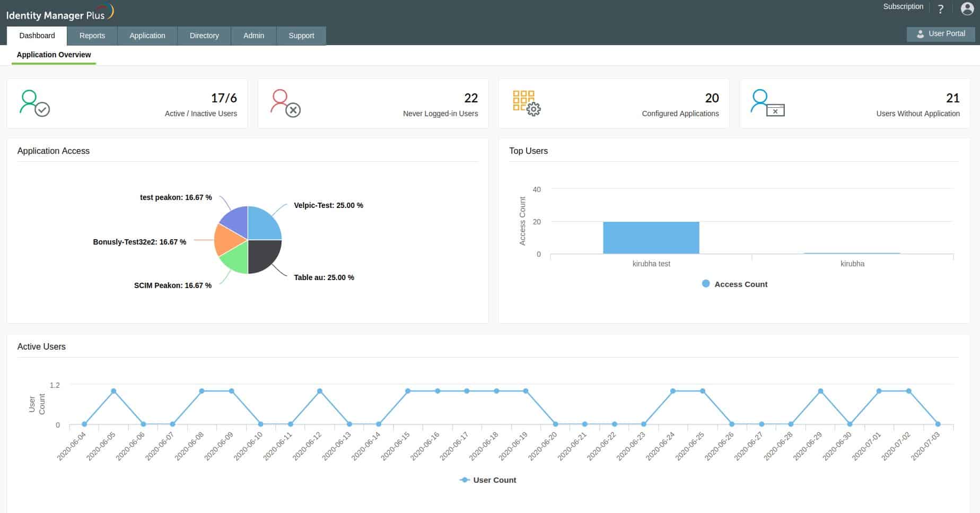Click the kirubha test bar in Top Users
Screen dimensions: 980x513
[x=651, y=238]
